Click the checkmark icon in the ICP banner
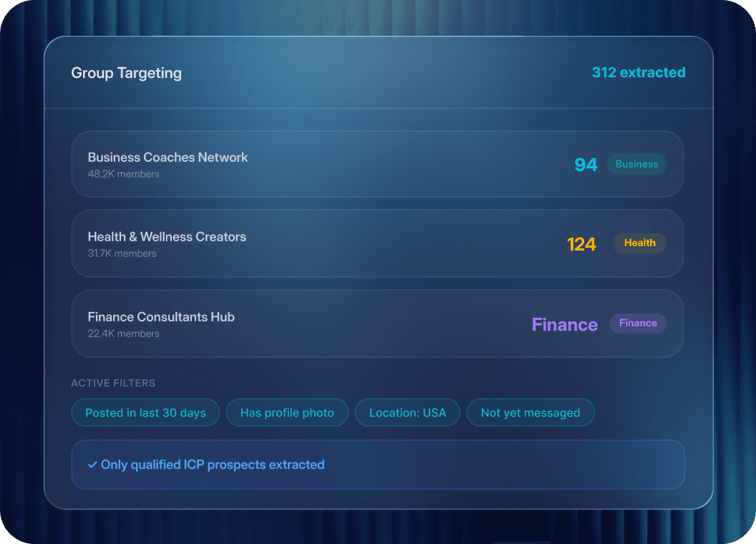This screenshot has width=756, height=544. tap(92, 465)
